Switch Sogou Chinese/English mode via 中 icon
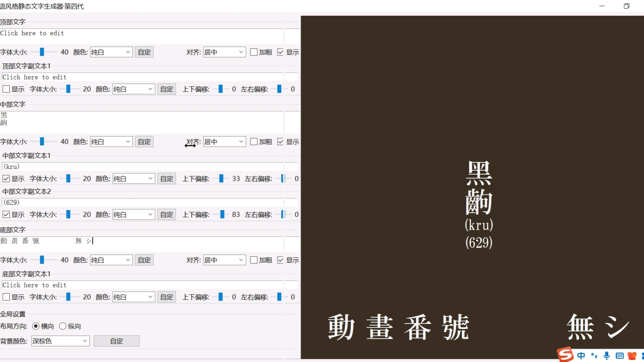The height and width of the screenshot is (362, 644). tap(581, 356)
